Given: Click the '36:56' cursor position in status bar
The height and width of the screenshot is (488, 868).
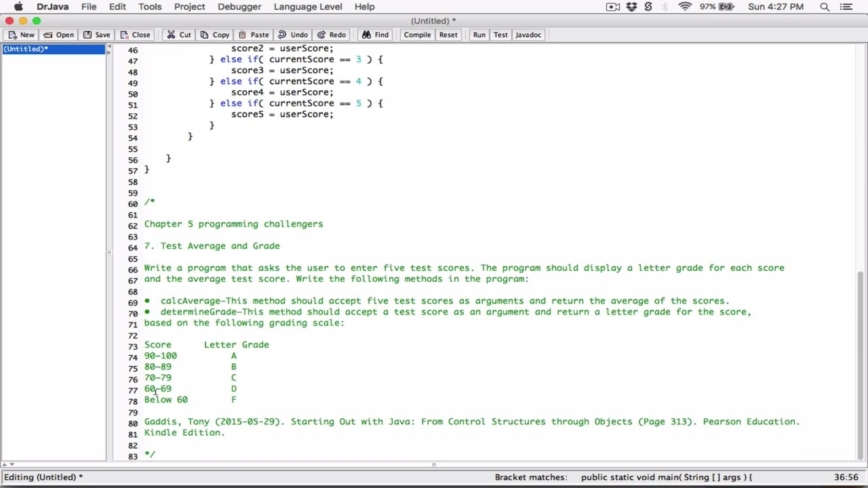Looking at the screenshot, I should coord(846,477).
